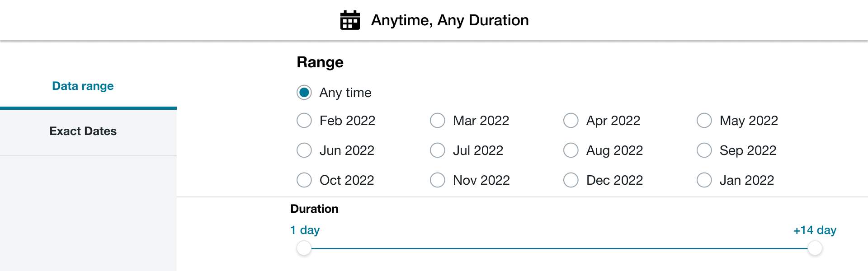Click the minimum duration slider handle
The height and width of the screenshot is (271, 868).
[x=304, y=248]
